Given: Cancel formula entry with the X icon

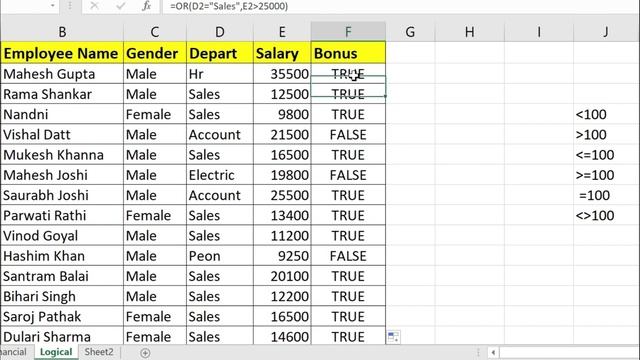Looking at the screenshot, I should pyautogui.click(x=94, y=6).
